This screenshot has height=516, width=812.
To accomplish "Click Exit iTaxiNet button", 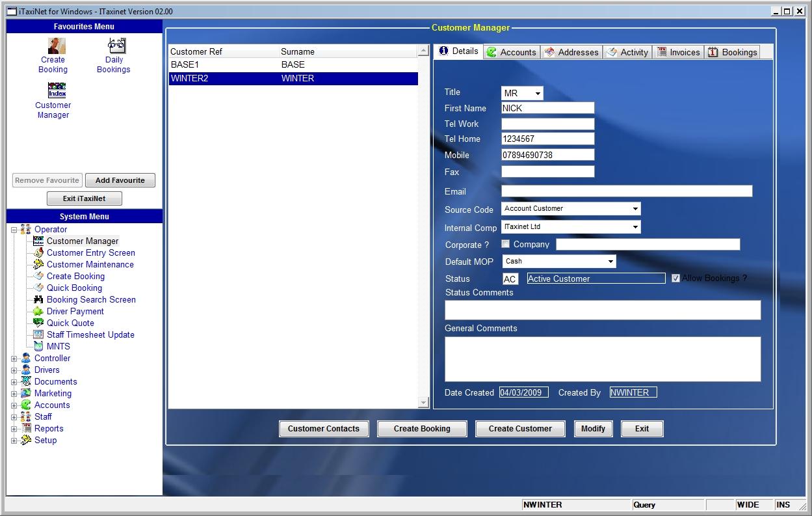I will [85, 198].
